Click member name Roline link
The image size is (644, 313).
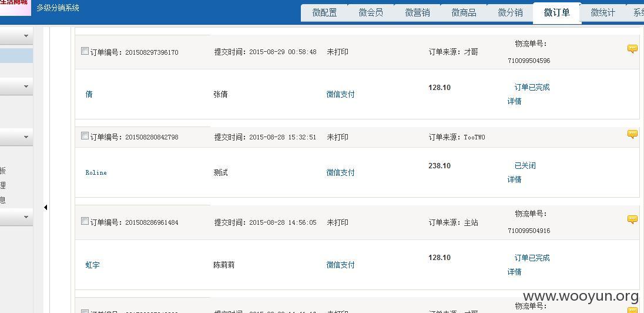[96, 173]
